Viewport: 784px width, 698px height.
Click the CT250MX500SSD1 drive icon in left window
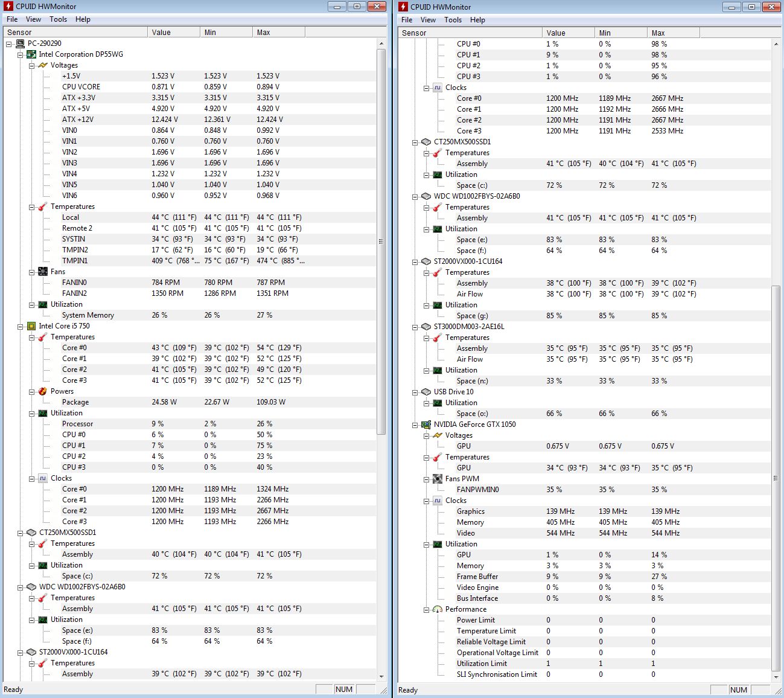[x=31, y=533]
